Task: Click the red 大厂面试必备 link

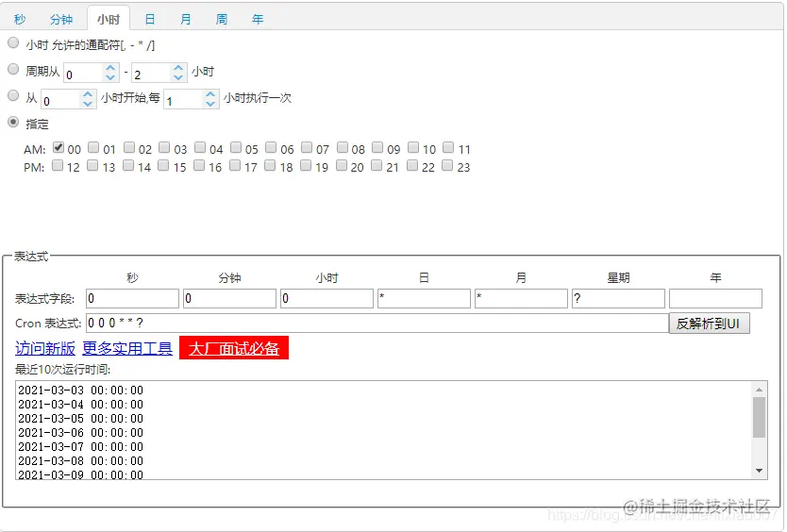Action: pos(234,348)
